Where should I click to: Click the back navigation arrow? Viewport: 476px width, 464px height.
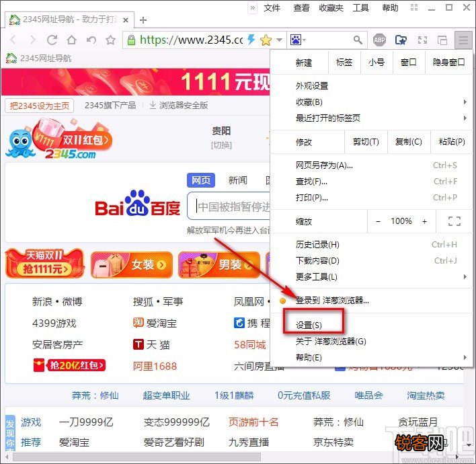coord(13,40)
